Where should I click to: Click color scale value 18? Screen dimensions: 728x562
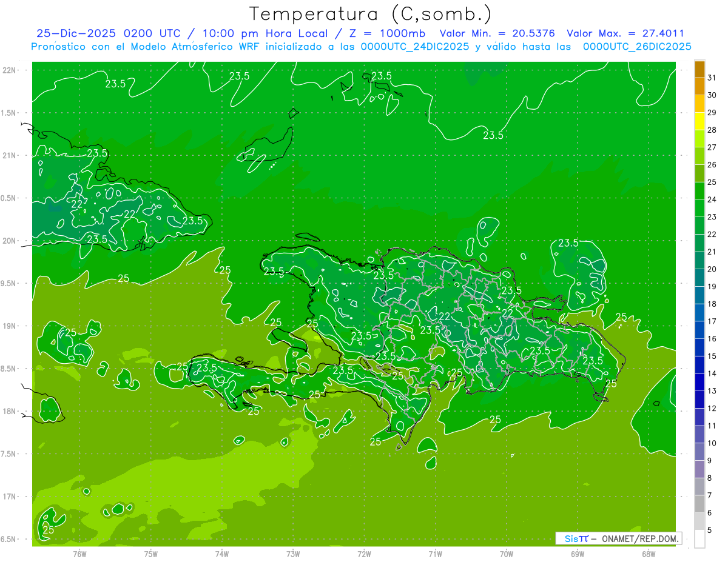(x=712, y=304)
